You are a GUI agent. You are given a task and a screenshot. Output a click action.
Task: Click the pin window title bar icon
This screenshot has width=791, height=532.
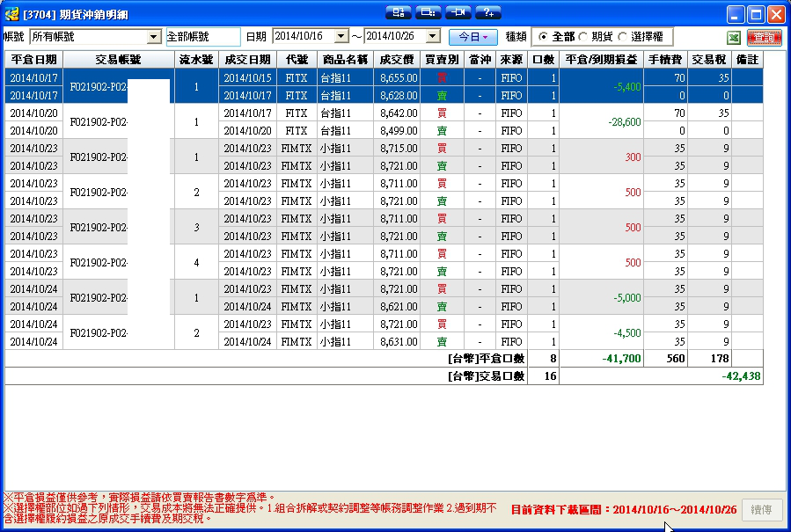[x=458, y=12]
